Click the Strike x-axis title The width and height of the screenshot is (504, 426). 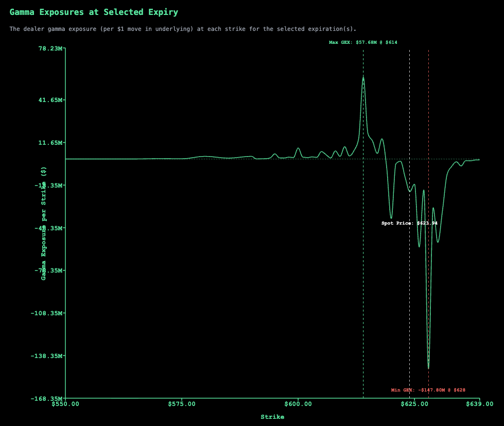(272, 417)
